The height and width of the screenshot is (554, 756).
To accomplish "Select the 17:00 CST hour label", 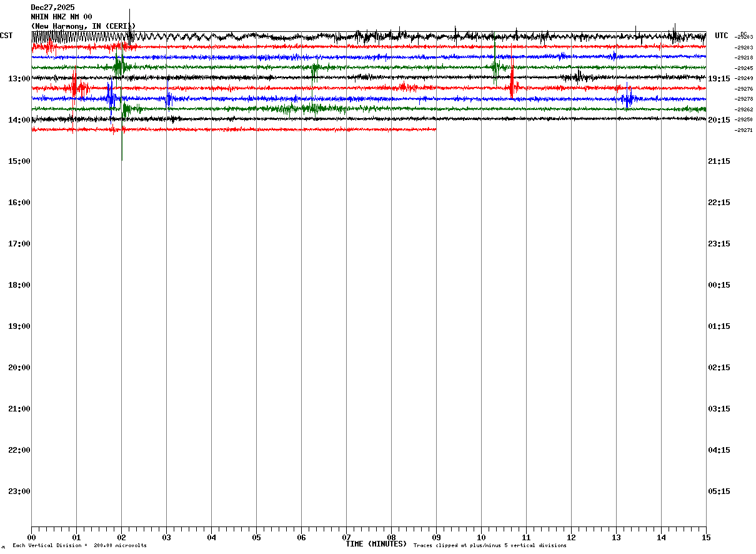I will tap(19, 244).
